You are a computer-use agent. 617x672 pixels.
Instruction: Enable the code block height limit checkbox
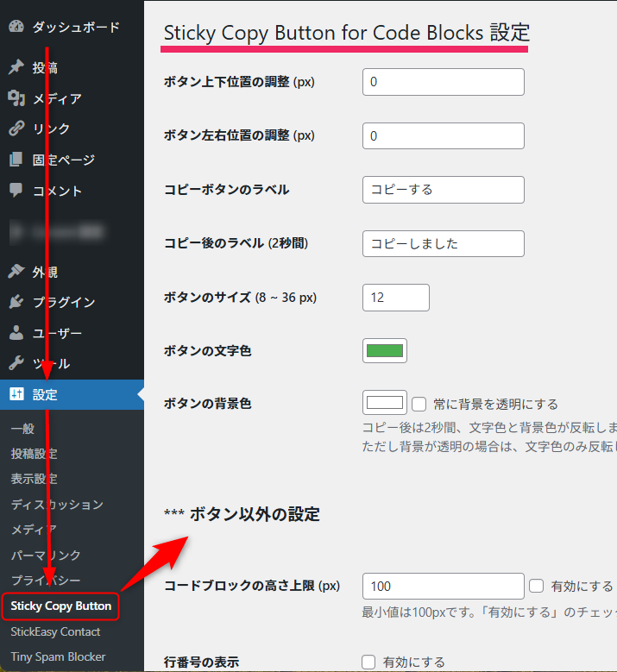tap(537, 587)
